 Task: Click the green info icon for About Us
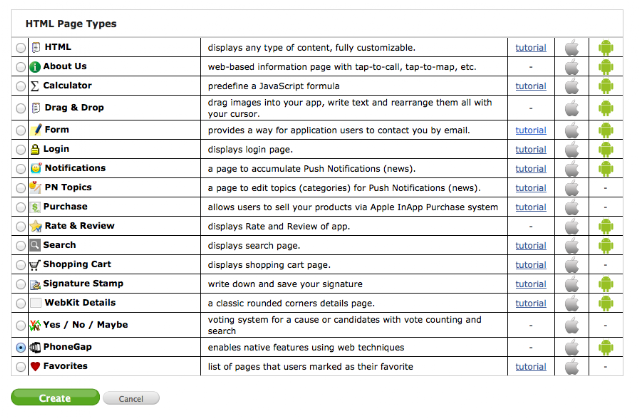[x=35, y=67]
